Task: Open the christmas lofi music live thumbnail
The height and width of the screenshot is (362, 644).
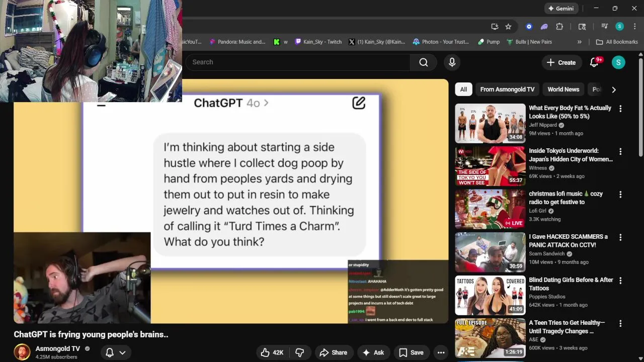Action: coord(490,209)
